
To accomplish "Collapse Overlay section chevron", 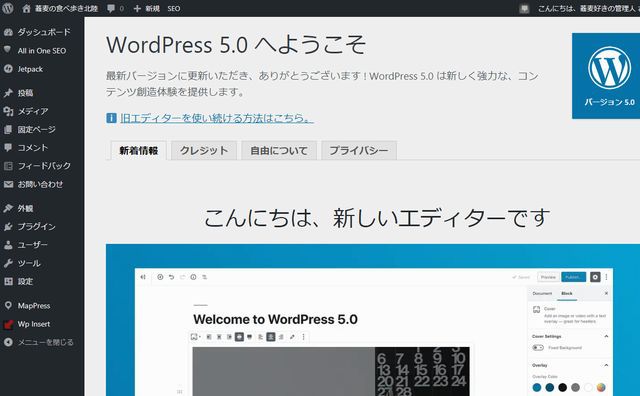I will 606,365.
